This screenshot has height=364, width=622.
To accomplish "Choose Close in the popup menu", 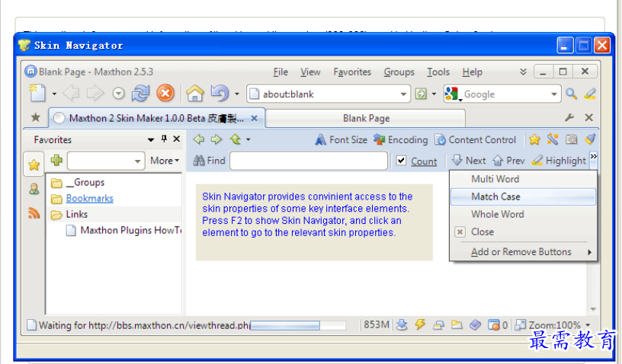I will tap(523, 231).
